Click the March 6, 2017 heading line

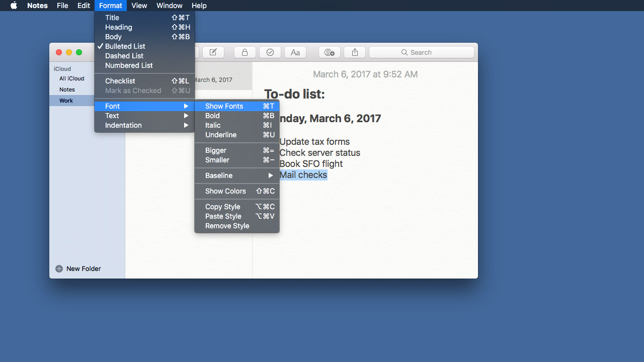330,119
